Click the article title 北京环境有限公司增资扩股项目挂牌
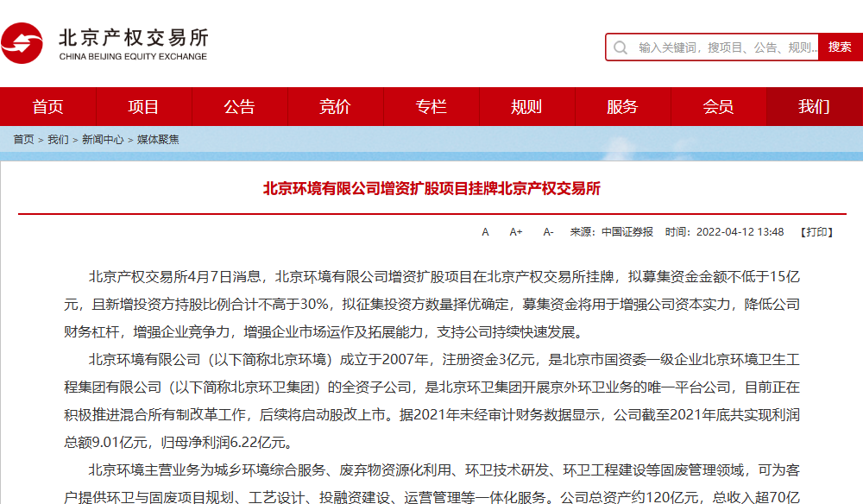The height and width of the screenshot is (504, 863). [431, 189]
